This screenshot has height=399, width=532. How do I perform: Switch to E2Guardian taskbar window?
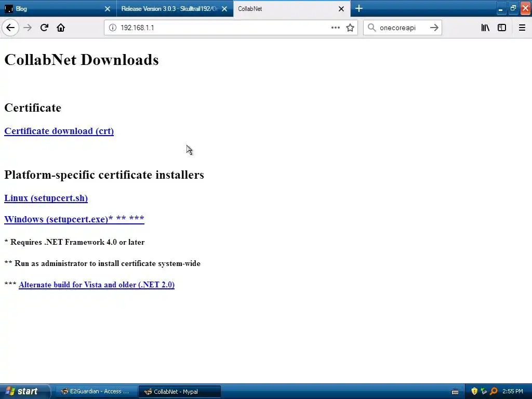pyautogui.click(x=95, y=391)
